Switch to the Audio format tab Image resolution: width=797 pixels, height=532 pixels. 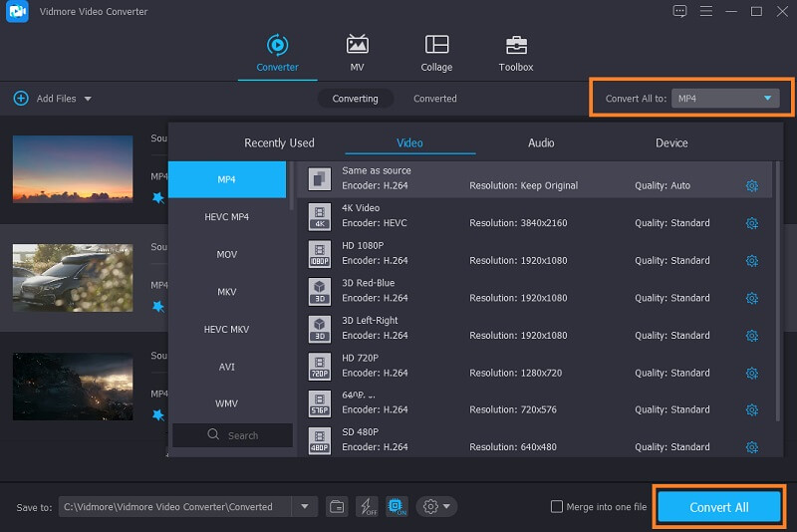[541, 143]
